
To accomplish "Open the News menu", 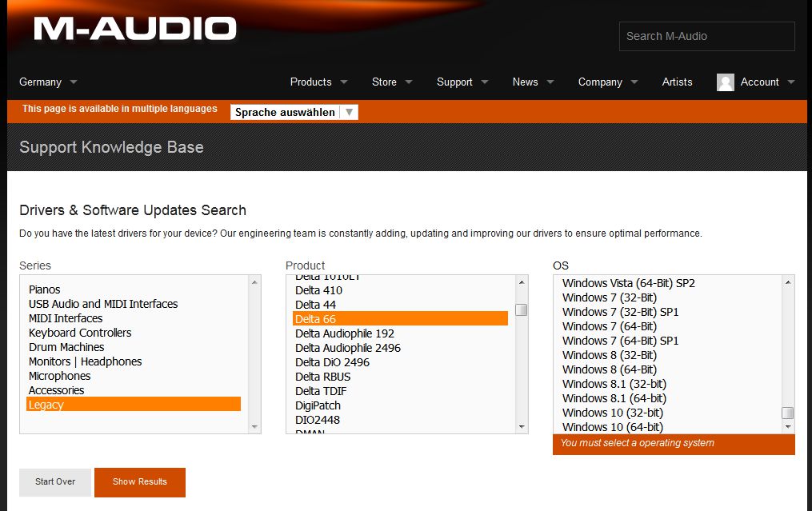I will click(534, 82).
